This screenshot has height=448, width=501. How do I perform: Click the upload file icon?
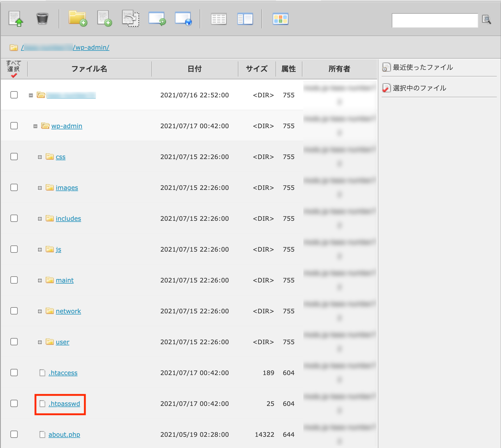[x=16, y=19]
